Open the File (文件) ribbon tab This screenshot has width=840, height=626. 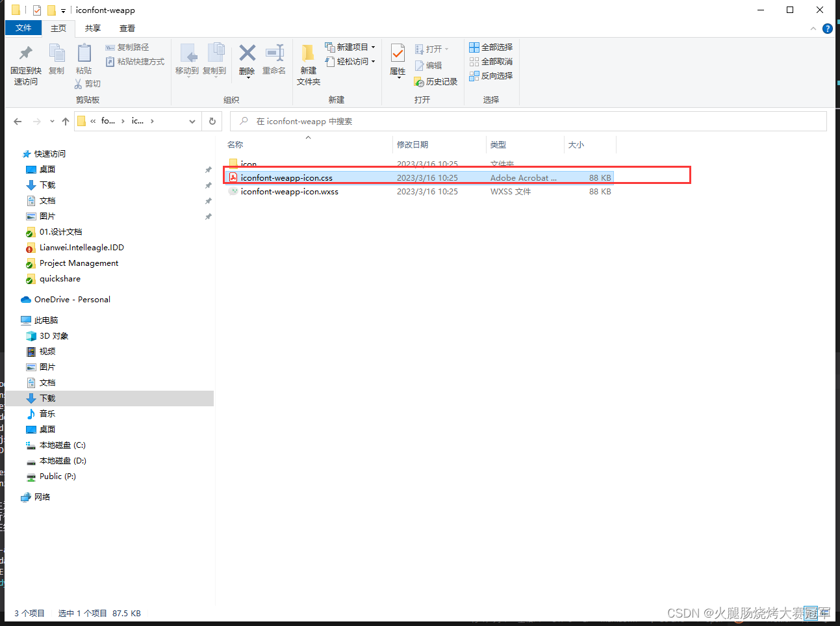23,28
